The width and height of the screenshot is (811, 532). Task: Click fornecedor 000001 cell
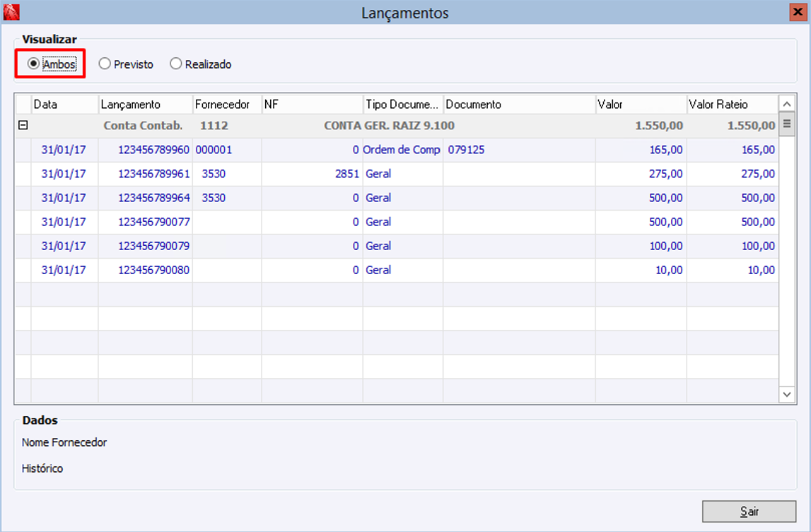(227, 150)
